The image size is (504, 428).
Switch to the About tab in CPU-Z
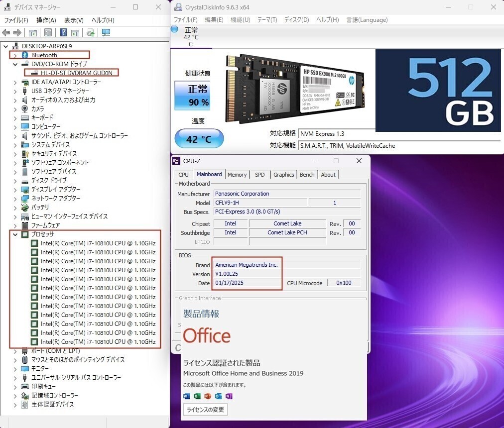(328, 175)
